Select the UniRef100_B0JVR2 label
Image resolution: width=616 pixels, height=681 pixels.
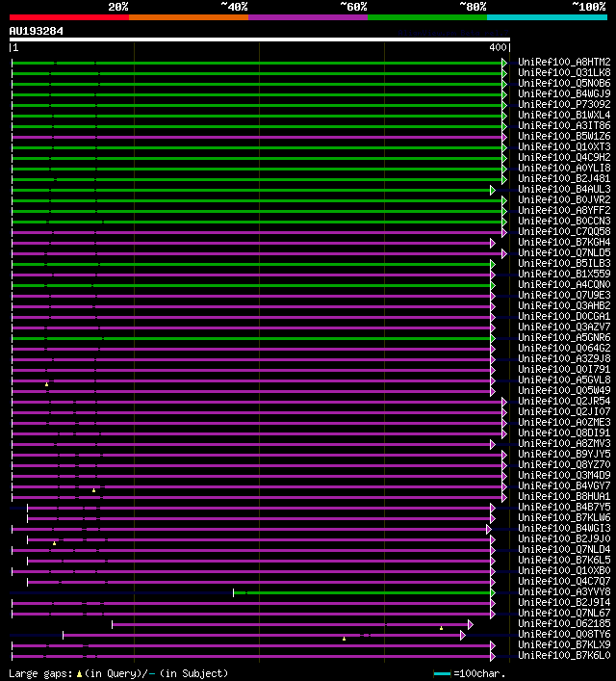[564, 199]
